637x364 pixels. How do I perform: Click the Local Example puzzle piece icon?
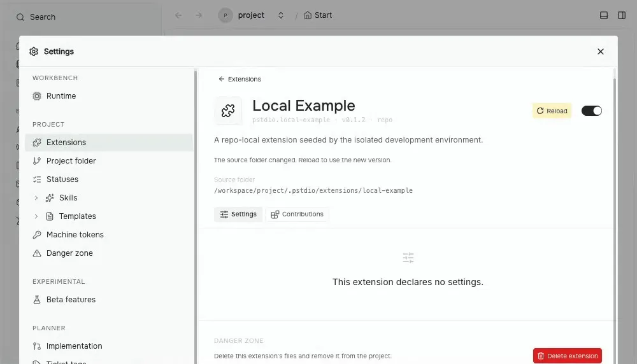pos(228,110)
